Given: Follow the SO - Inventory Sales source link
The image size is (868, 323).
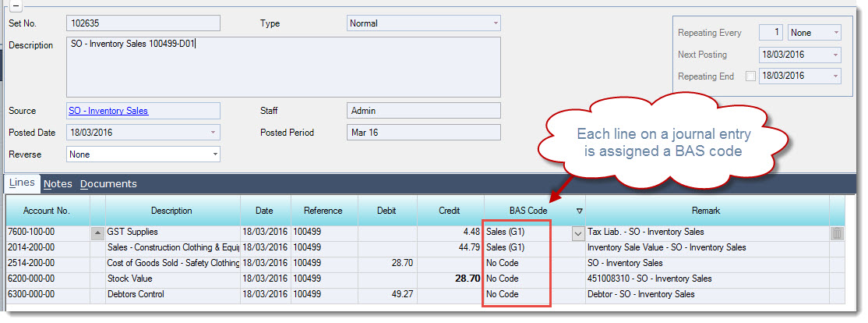Looking at the screenshot, I should 108,111.
